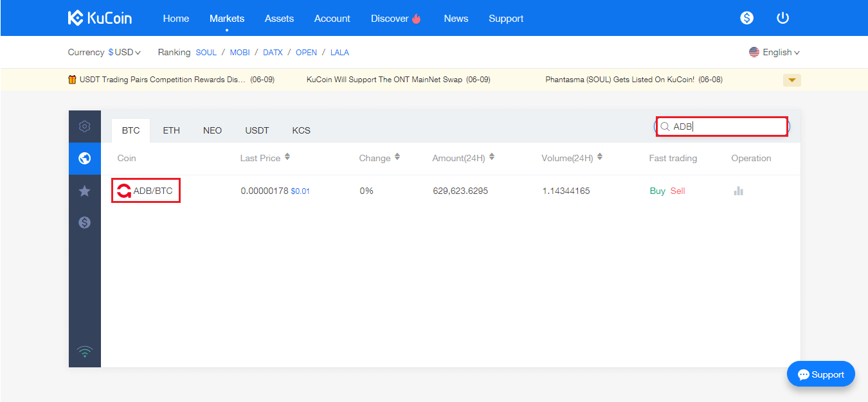Open the LALA ranking link
Image resolution: width=868 pixels, height=402 pixels.
coord(339,53)
